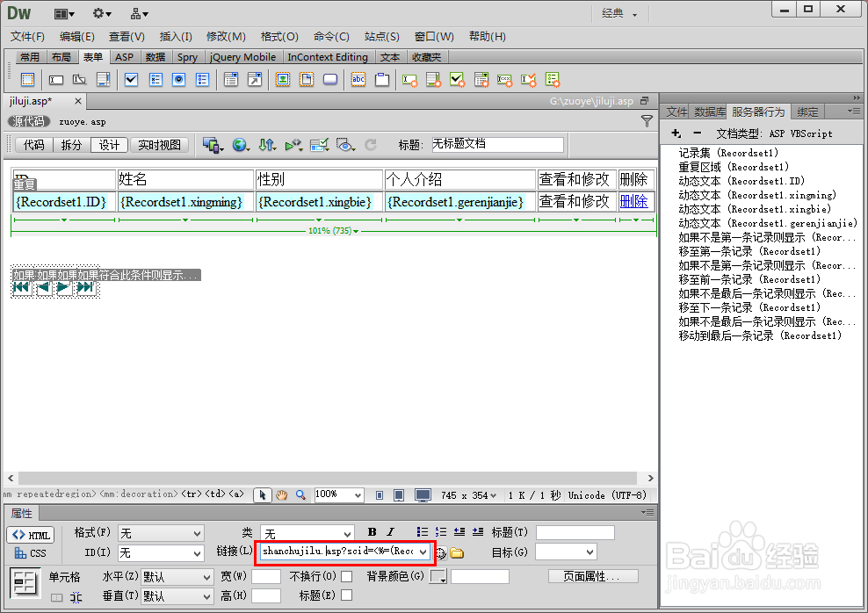
Task: Click the Bold B button
Action: (x=372, y=532)
